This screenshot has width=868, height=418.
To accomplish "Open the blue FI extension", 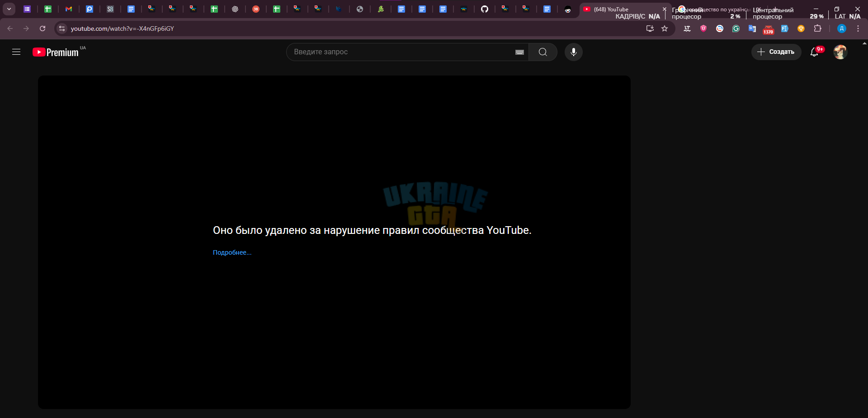I will click(785, 28).
